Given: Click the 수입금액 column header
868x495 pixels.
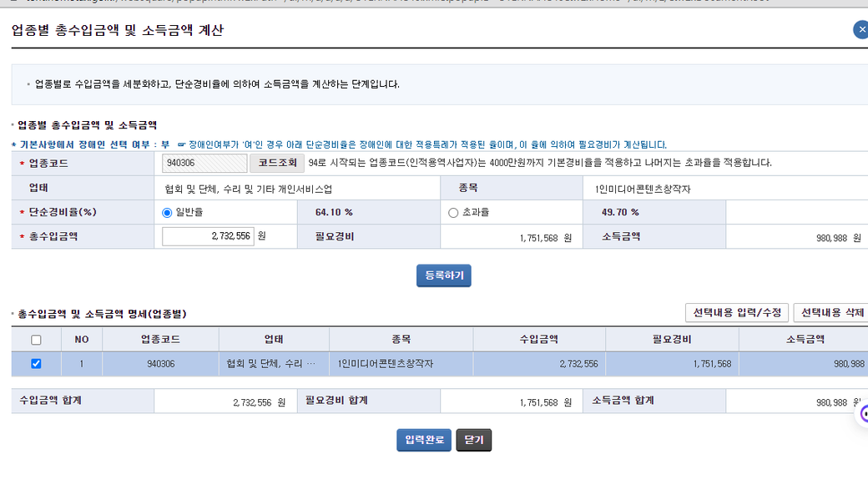Looking at the screenshot, I should pos(538,340).
